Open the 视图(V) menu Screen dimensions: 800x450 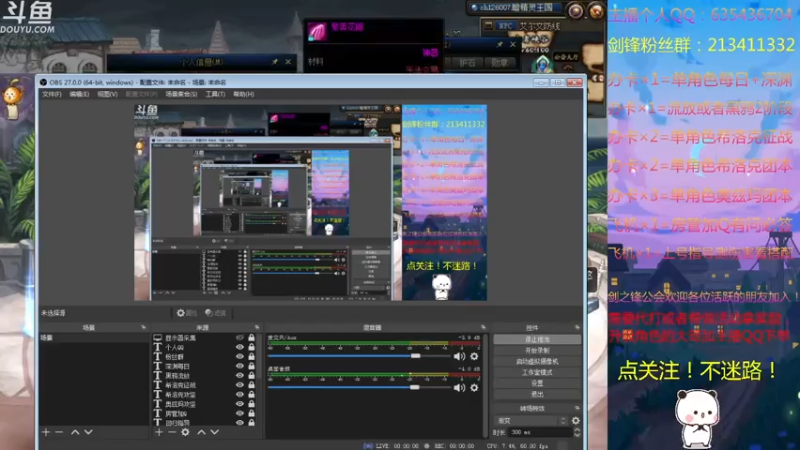[107, 94]
